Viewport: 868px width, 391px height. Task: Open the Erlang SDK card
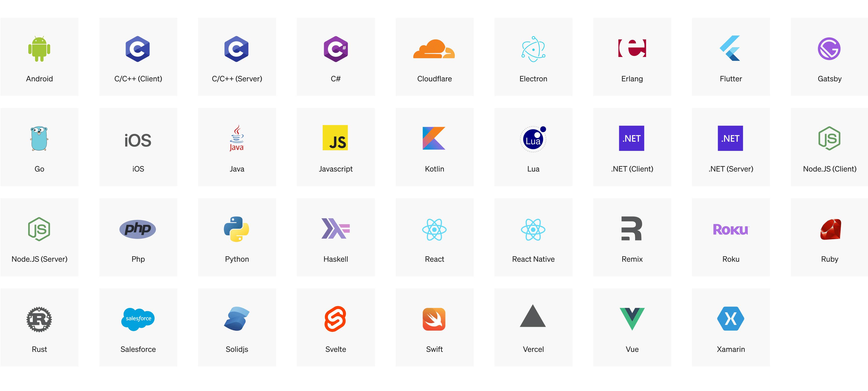(632, 57)
